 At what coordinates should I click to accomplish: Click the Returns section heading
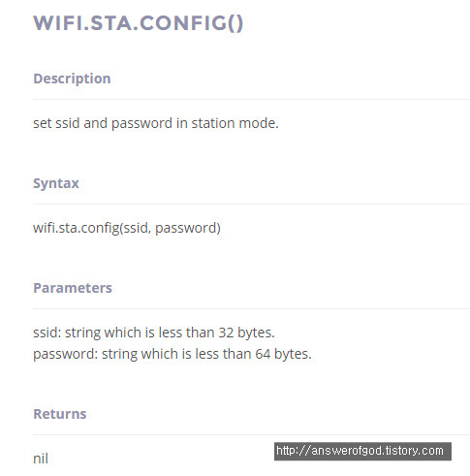coord(60,414)
